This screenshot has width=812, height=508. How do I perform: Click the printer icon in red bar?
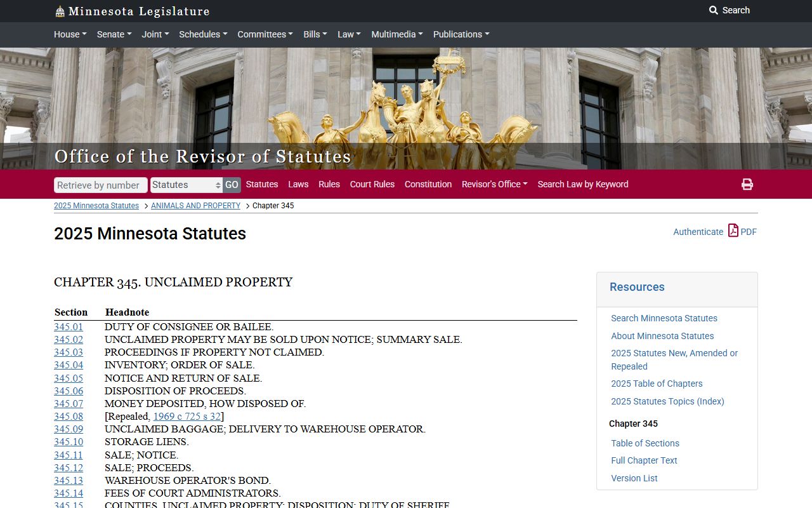click(x=747, y=184)
